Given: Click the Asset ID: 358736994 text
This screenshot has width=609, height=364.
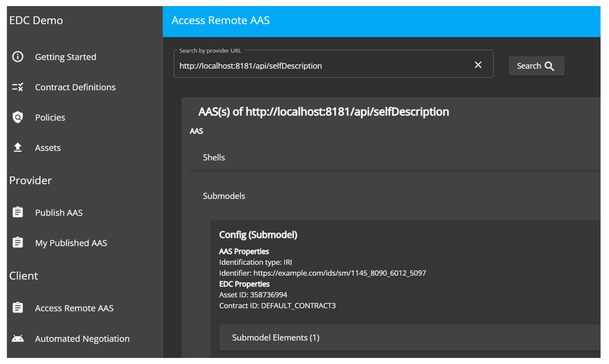Looking at the screenshot, I should click(x=253, y=295).
